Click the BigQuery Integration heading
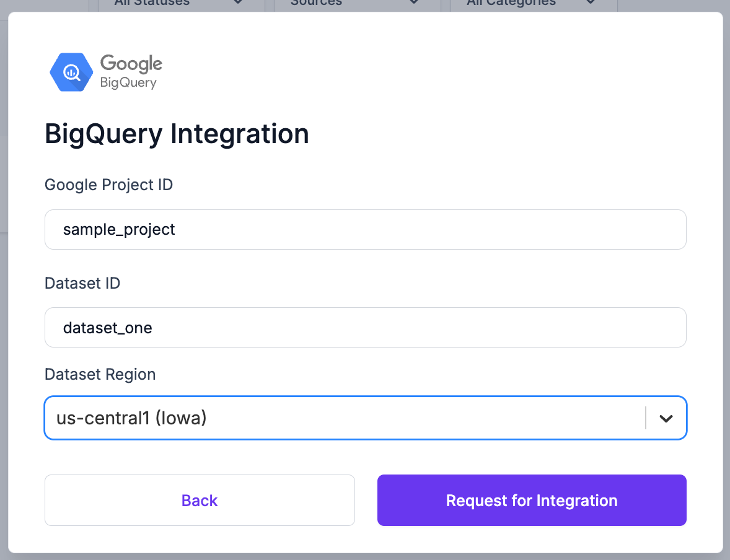This screenshot has height=560, width=730. point(177,134)
